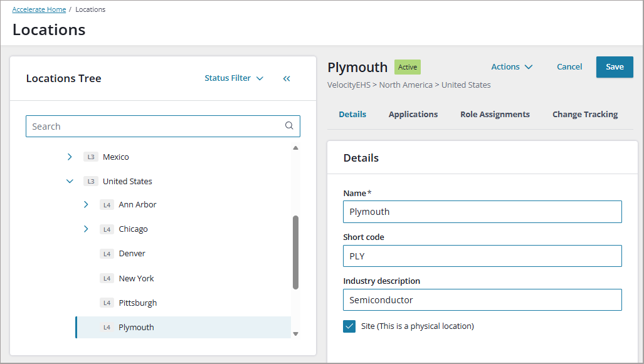644x364 pixels.
Task: Follow the Accelerate Home breadcrumb link
Action: coord(39,9)
